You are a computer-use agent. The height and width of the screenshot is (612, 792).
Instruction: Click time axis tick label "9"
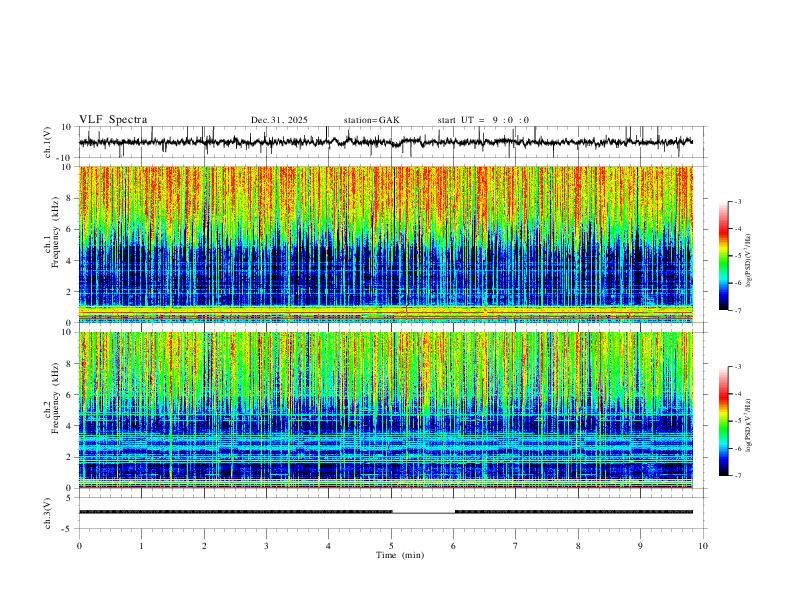click(x=640, y=546)
